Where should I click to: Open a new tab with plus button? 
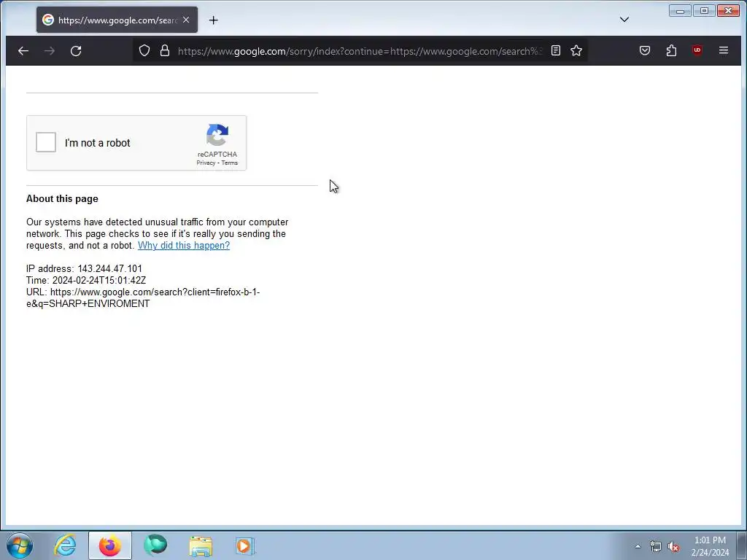click(x=214, y=20)
